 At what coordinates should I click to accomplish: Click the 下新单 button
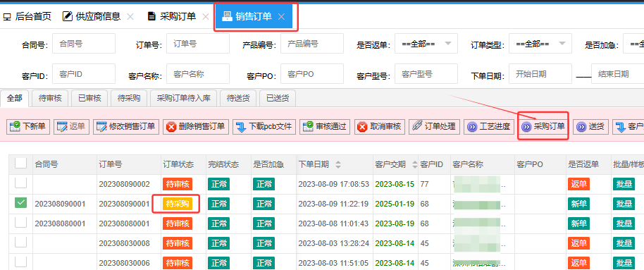(x=28, y=127)
